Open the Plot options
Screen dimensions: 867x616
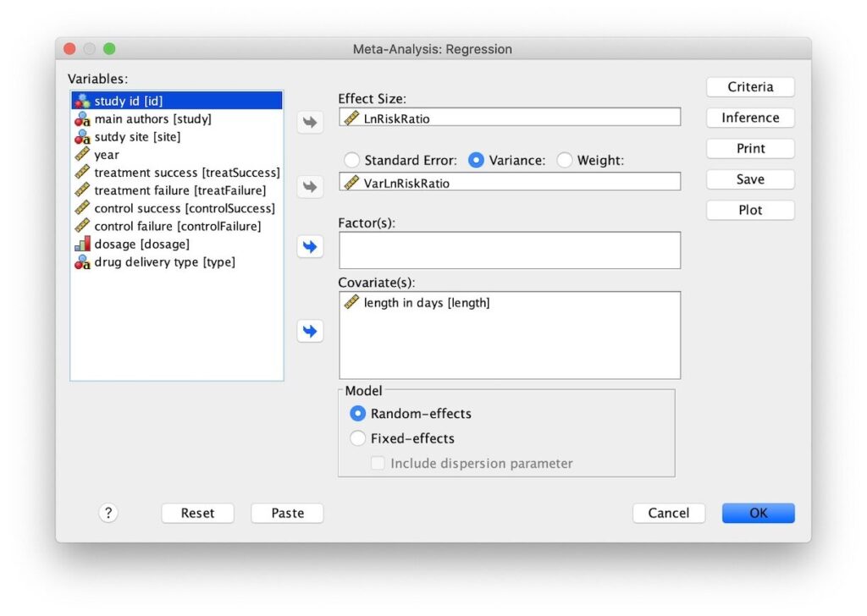click(x=750, y=210)
